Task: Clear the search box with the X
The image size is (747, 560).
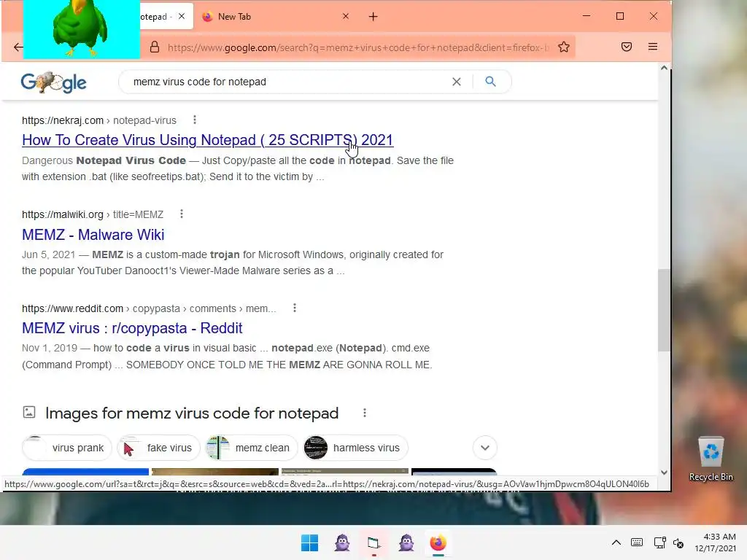Action: [457, 82]
